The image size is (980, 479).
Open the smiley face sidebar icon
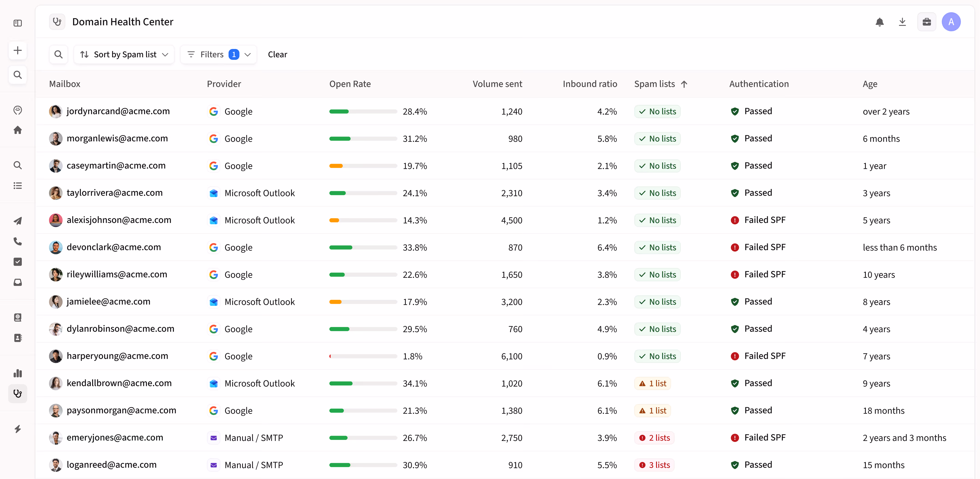click(x=17, y=110)
